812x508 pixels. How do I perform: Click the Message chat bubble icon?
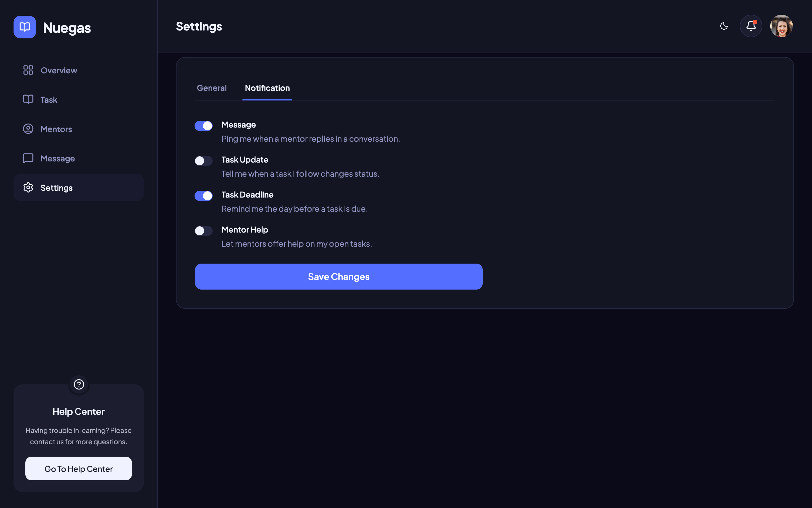(x=28, y=158)
